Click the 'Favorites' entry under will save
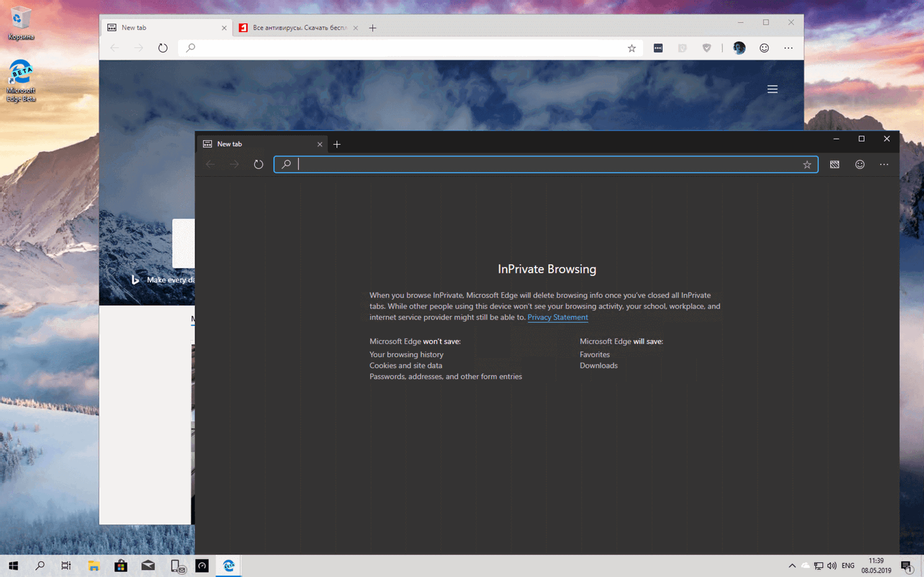Viewport: 924px width, 577px height. point(594,355)
